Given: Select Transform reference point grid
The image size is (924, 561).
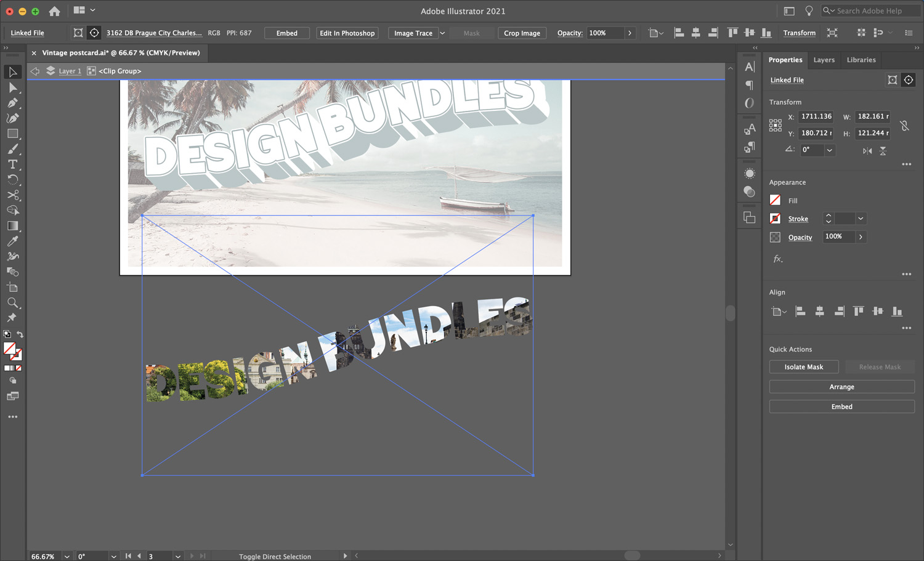Looking at the screenshot, I should pos(776,125).
